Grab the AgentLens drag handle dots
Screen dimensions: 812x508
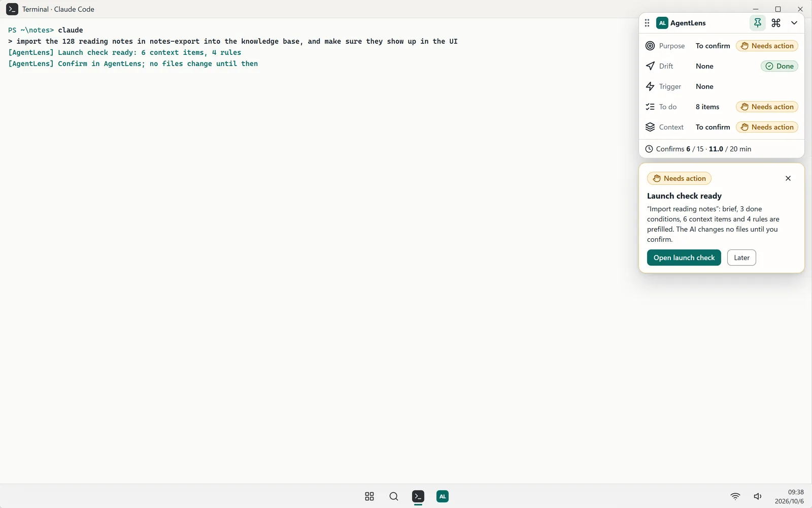(x=647, y=23)
